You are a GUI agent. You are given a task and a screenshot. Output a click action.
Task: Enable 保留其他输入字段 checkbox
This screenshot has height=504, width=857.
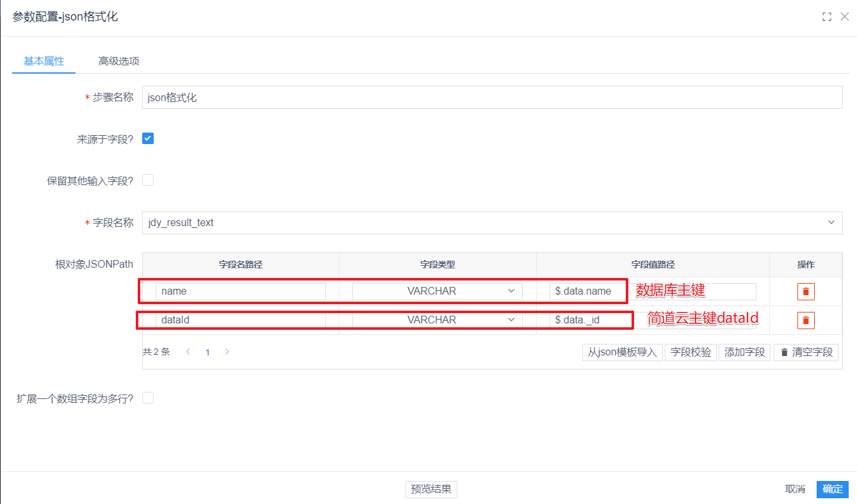tap(148, 180)
